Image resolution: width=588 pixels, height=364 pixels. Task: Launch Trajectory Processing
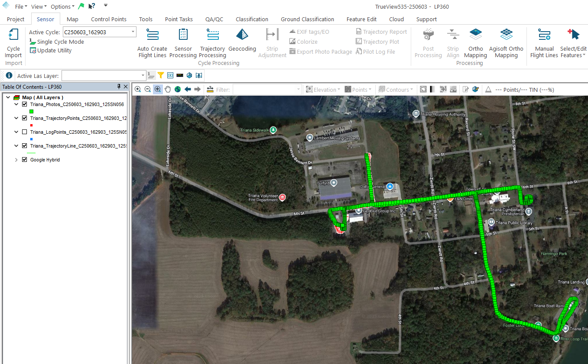coord(212,44)
